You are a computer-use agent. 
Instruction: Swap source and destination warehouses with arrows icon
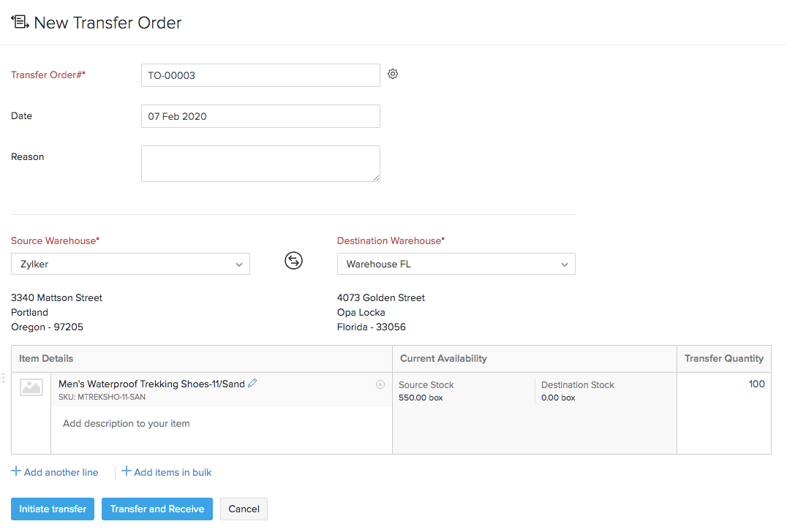293,260
